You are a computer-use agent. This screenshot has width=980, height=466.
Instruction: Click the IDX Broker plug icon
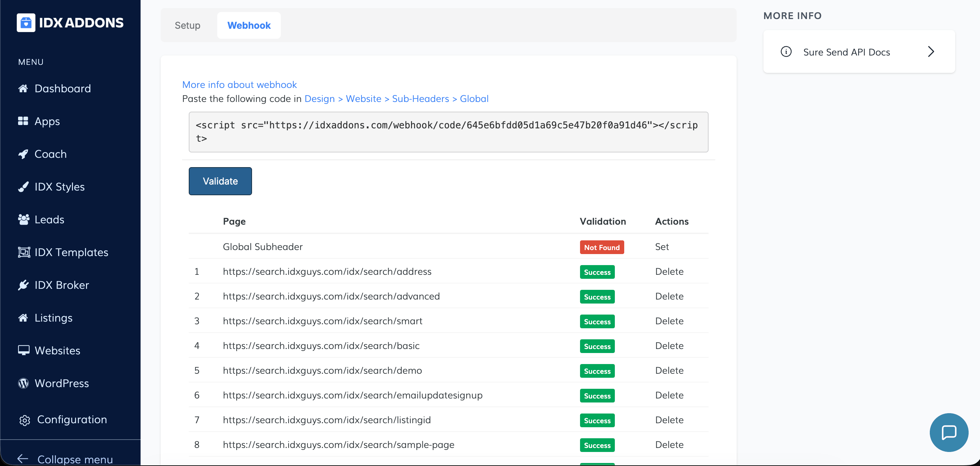pyautogui.click(x=23, y=285)
